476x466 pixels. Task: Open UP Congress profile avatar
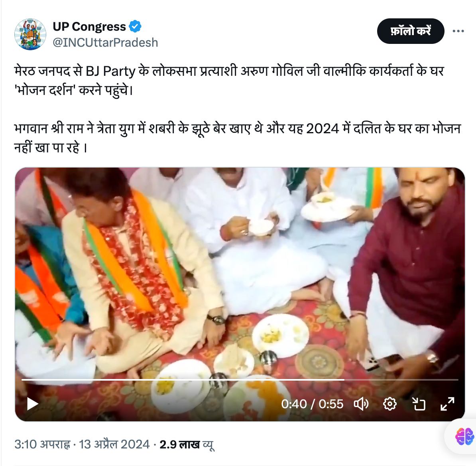tap(30, 34)
